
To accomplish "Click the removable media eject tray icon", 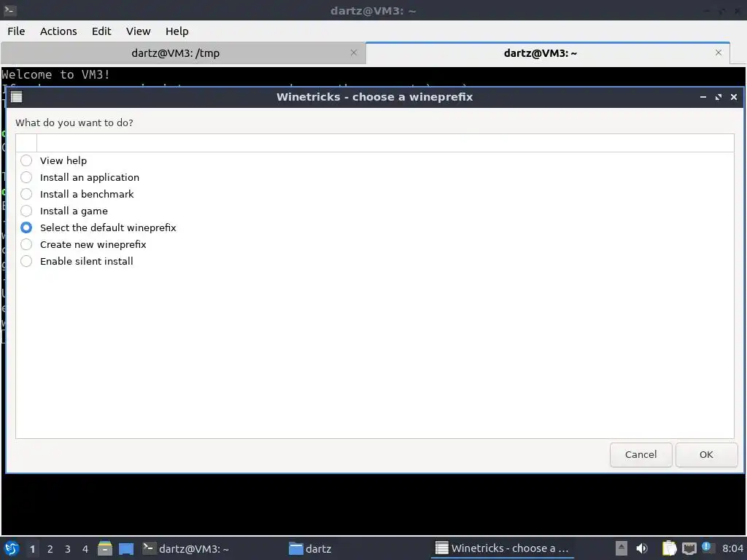I will [622, 548].
